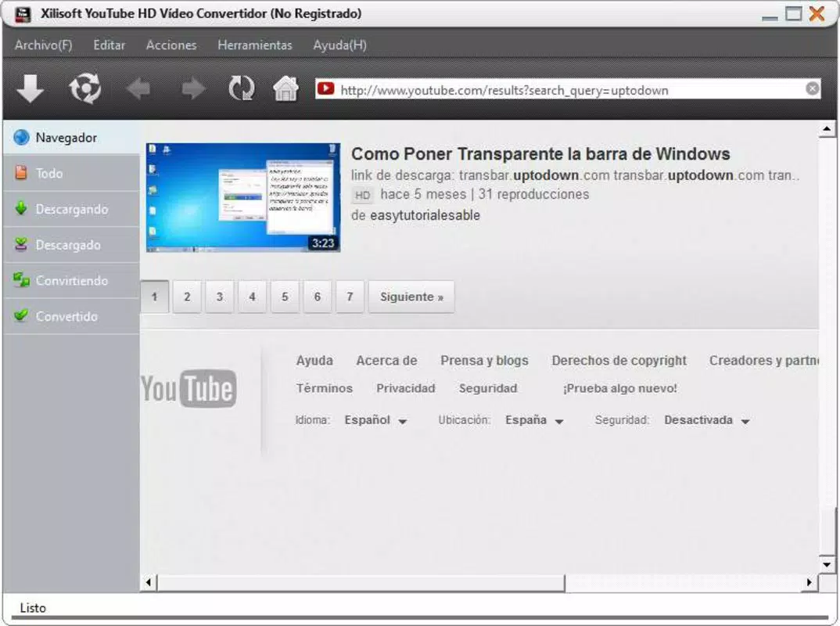The width and height of the screenshot is (840, 626).
Task: Go forward with the right arrow icon
Action: click(193, 88)
